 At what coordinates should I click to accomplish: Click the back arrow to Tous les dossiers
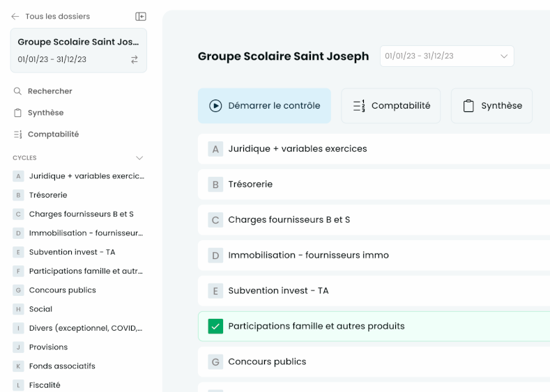pyautogui.click(x=15, y=16)
